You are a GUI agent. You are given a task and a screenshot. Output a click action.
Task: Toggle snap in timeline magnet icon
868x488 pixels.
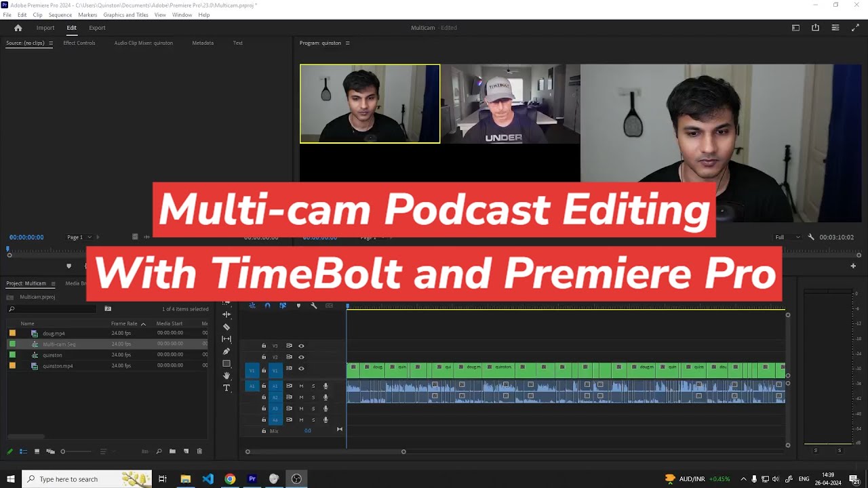pyautogui.click(x=267, y=306)
